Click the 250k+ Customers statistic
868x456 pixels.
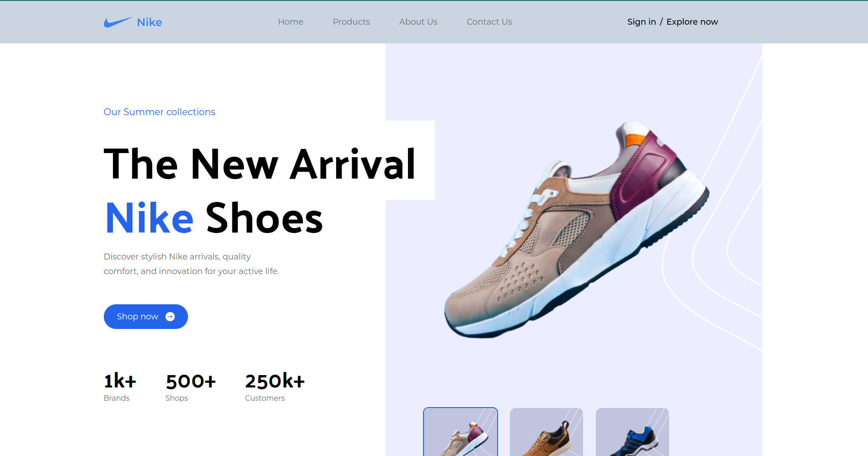[x=275, y=387]
